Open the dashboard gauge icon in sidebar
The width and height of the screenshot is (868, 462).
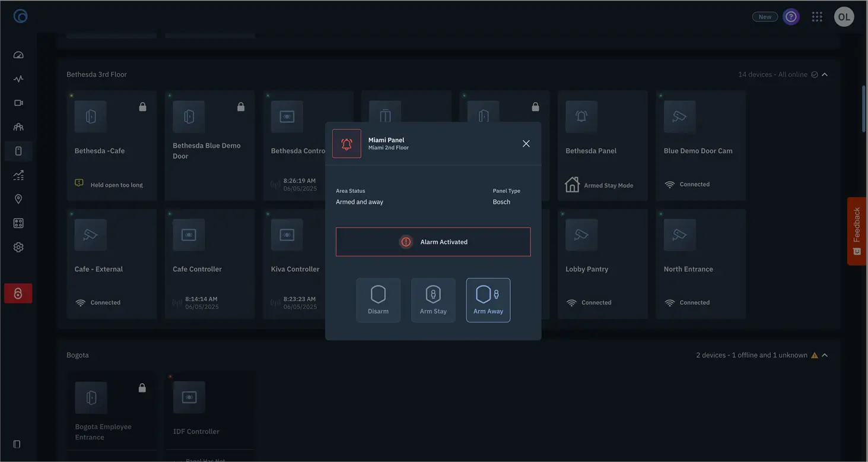pos(18,55)
